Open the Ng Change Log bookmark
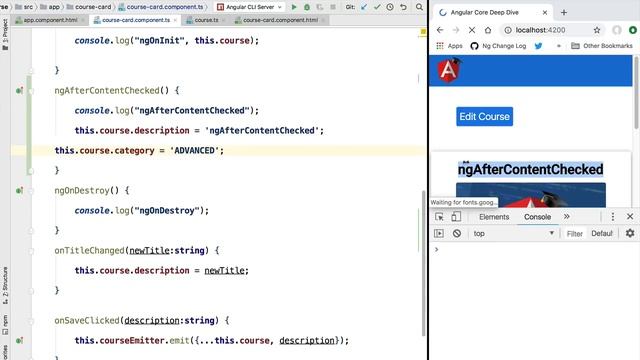640x360 pixels. click(498, 46)
